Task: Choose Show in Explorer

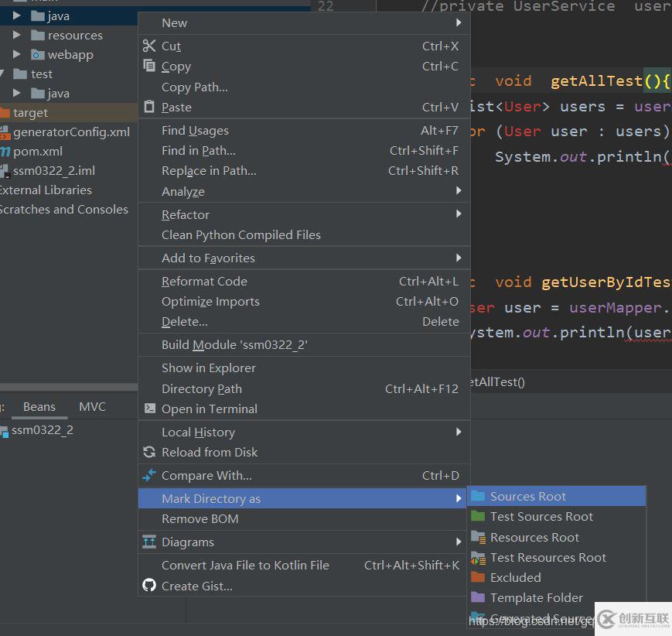Action: [304, 368]
